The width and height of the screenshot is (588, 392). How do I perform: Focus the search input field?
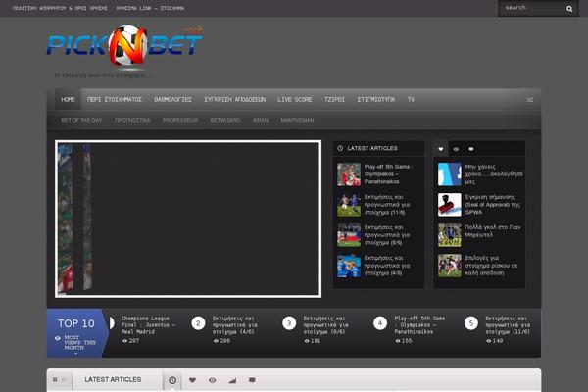coord(532,8)
